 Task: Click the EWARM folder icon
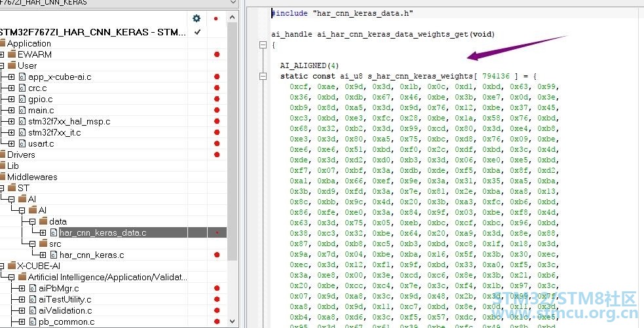12,54
